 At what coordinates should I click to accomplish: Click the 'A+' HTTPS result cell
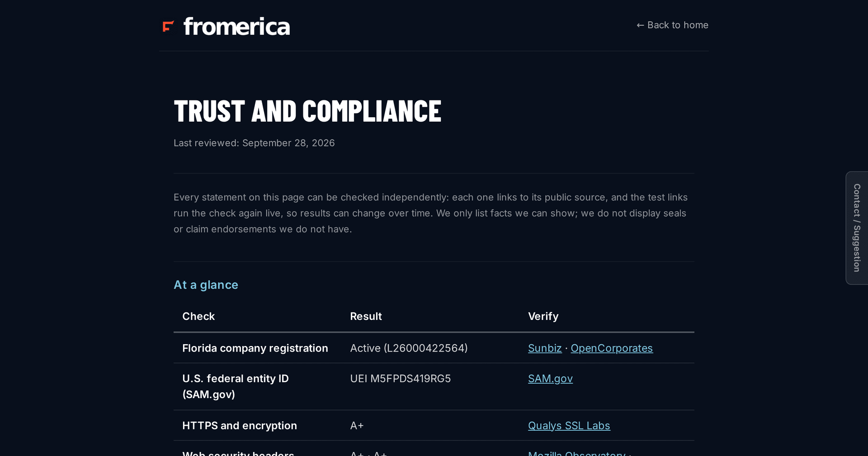(357, 426)
